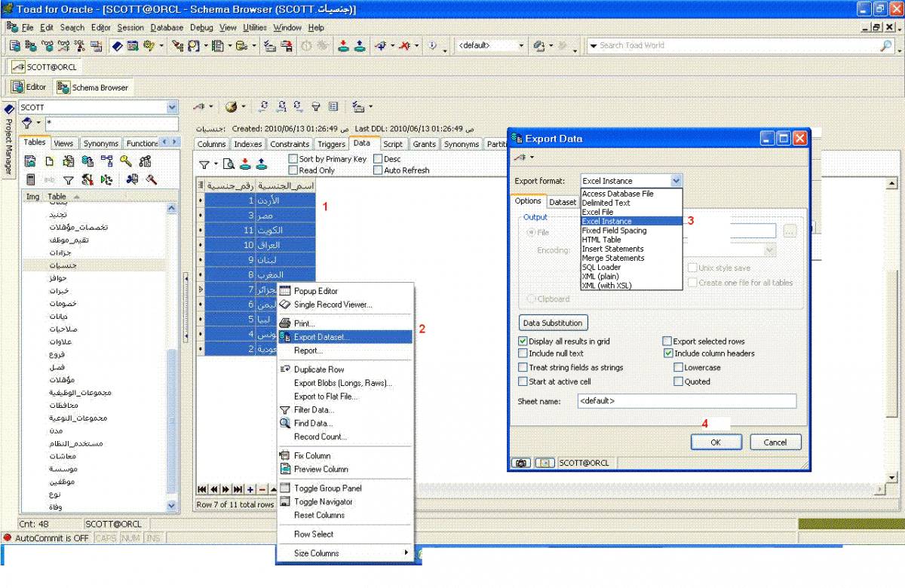
Task: Choose Export Dataset from context menu
Action: (x=322, y=337)
